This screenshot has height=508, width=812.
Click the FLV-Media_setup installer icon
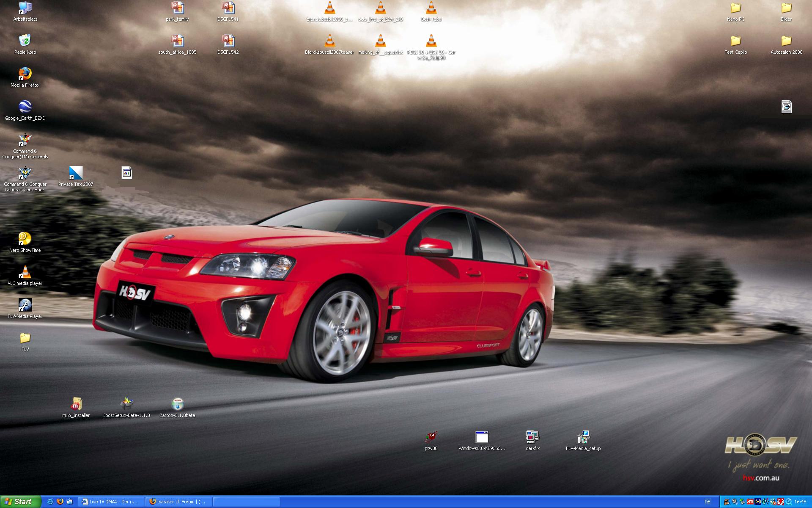pos(583,437)
